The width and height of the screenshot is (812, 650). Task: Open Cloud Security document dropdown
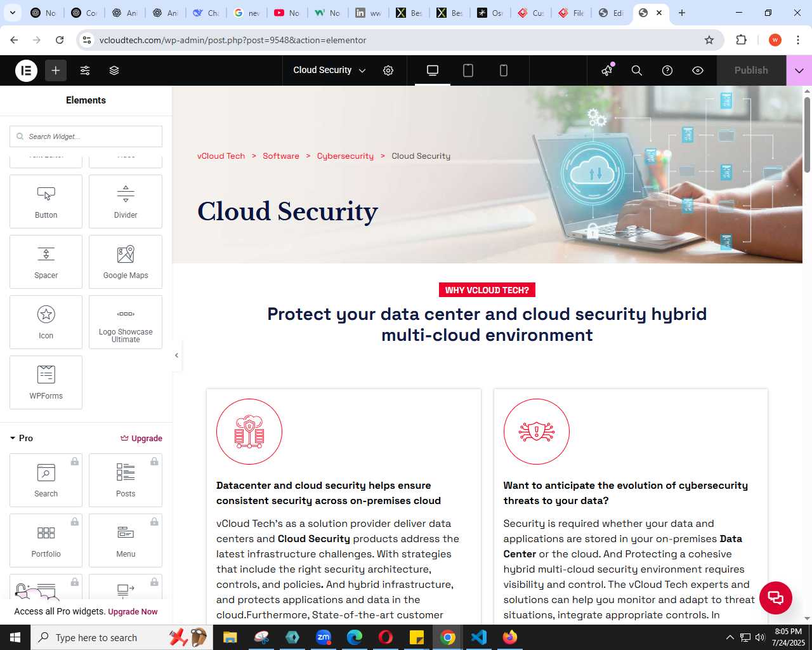click(x=329, y=70)
